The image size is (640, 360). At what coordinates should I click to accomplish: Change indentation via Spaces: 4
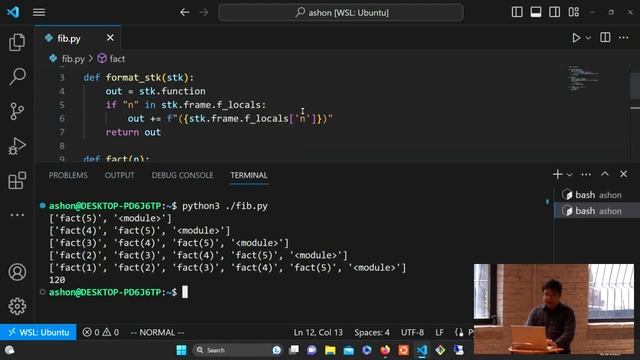[372, 332]
